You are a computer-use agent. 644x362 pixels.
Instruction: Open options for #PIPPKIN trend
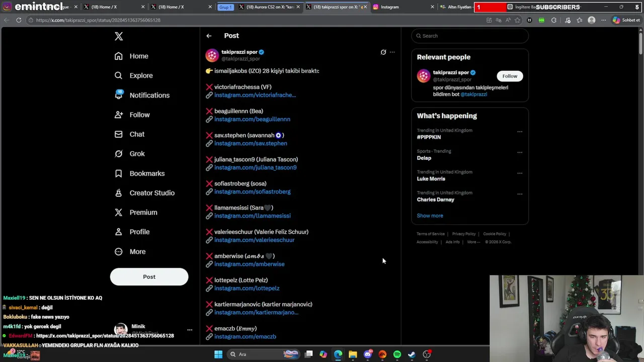520,132
